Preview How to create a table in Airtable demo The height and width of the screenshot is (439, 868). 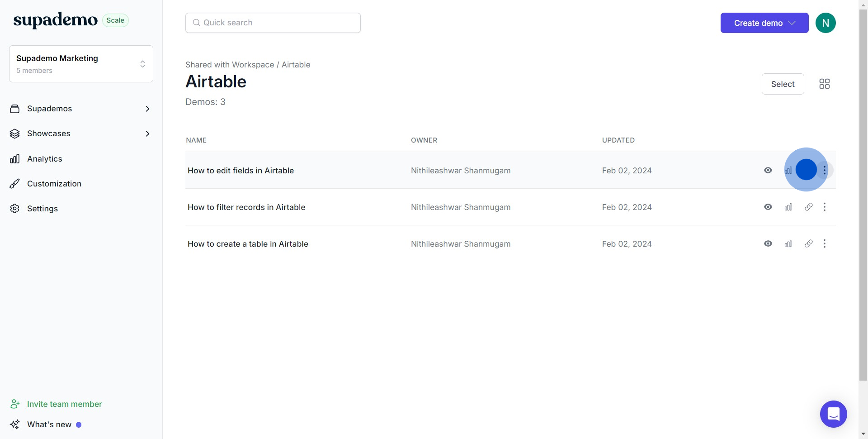(x=768, y=244)
